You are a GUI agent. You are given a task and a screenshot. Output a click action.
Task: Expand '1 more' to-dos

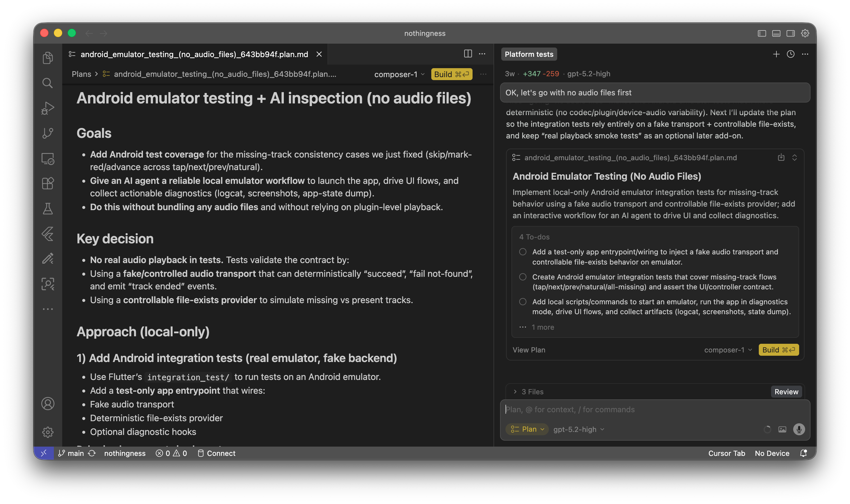(x=537, y=327)
